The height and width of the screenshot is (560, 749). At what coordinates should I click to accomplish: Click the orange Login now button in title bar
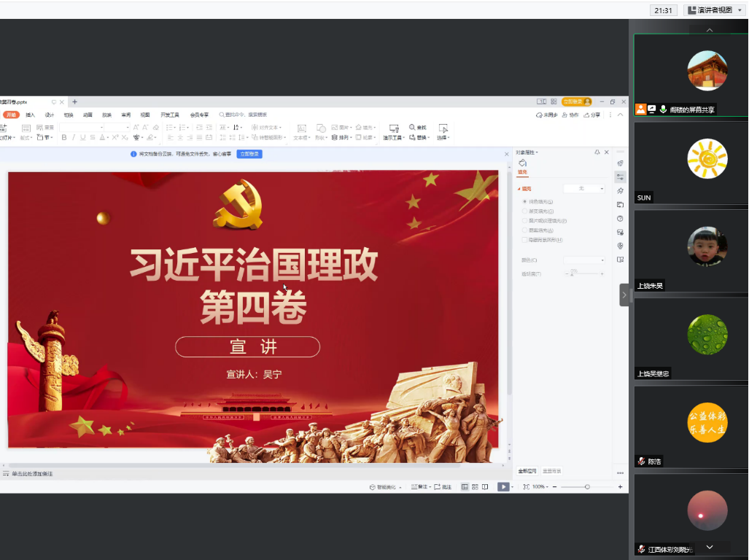pyautogui.click(x=577, y=101)
